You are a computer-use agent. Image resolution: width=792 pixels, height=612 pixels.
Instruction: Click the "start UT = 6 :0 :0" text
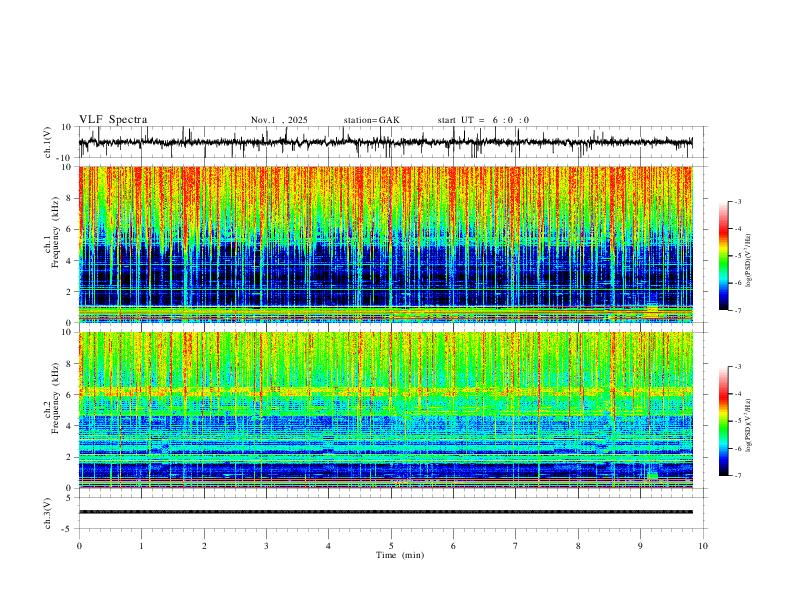[483, 120]
